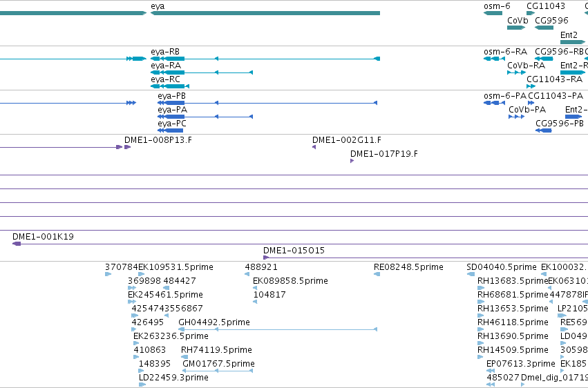This screenshot has height=388, width=588.
Task: Select RH13653.5prime EST
Action: [481, 316]
